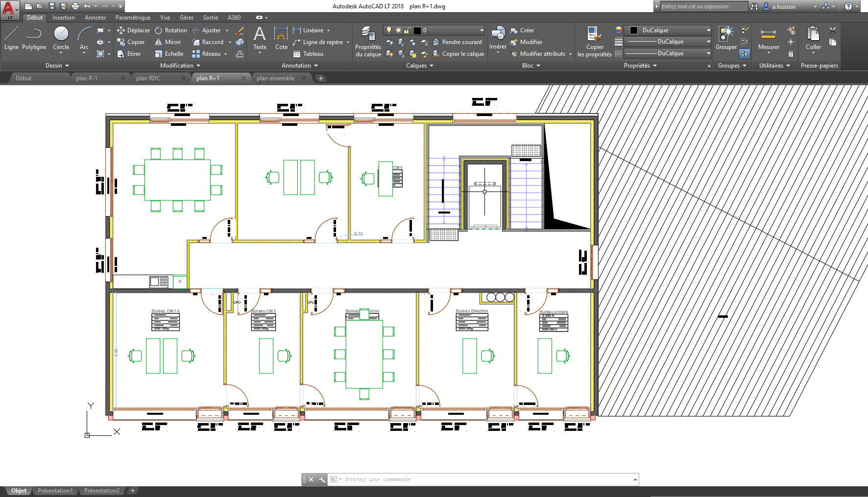The width and height of the screenshot is (868, 497).
Task: Click the cut scissors icon
Action: pos(833,30)
